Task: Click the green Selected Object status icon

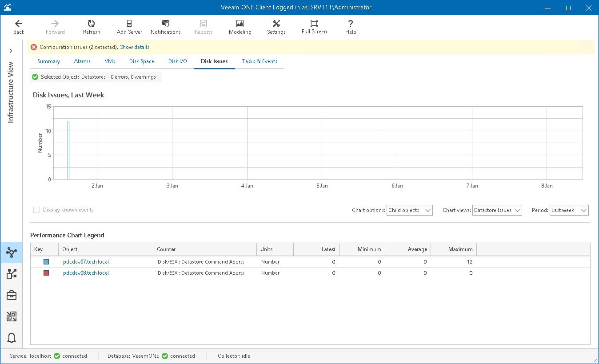Action: (x=35, y=77)
